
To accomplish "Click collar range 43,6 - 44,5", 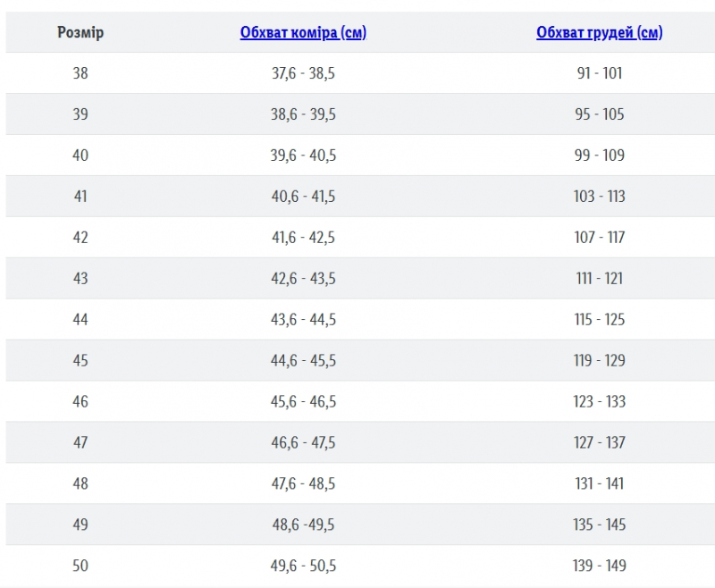I will pyautogui.click(x=303, y=319).
